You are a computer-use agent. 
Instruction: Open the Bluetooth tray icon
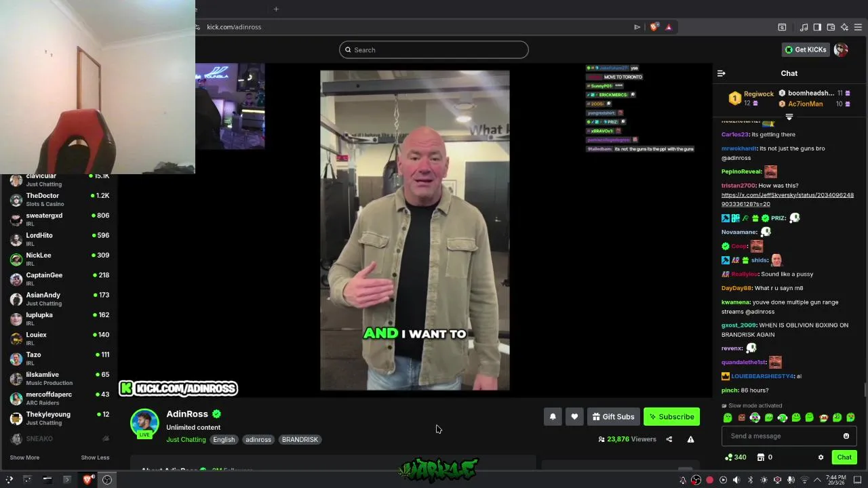coord(750,480)
